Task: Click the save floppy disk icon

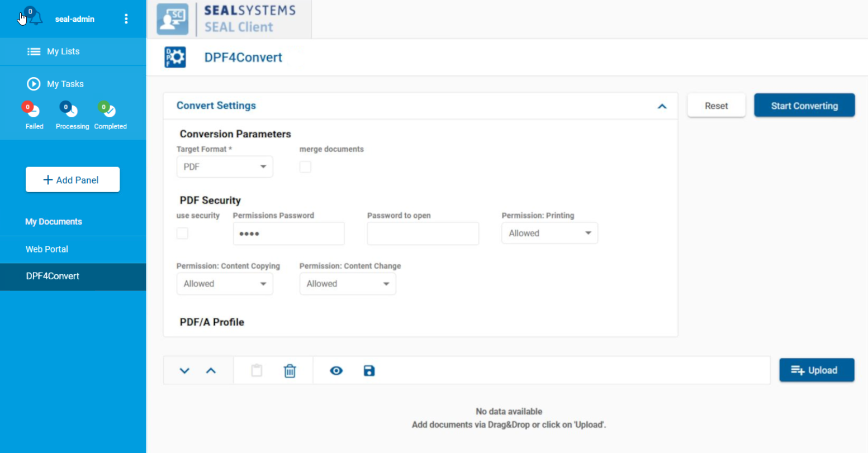Action: click(369, 371)
